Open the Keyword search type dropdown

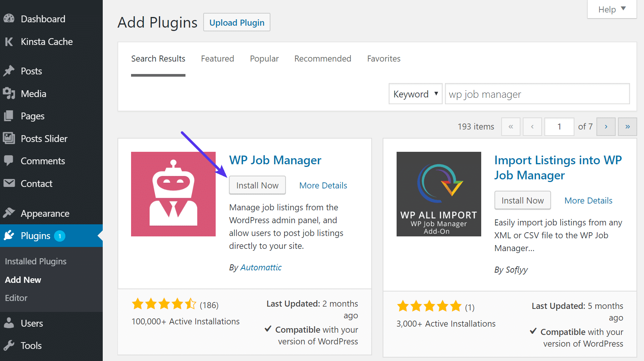click(415, 94)
